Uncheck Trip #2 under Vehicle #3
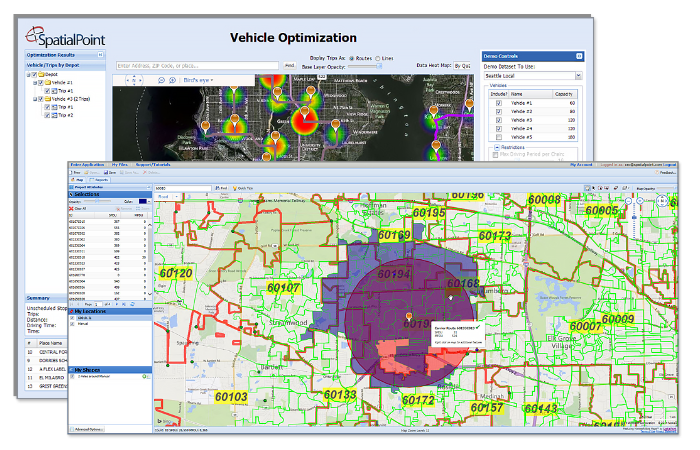This screenshot has width=700, height=450. 47,115
